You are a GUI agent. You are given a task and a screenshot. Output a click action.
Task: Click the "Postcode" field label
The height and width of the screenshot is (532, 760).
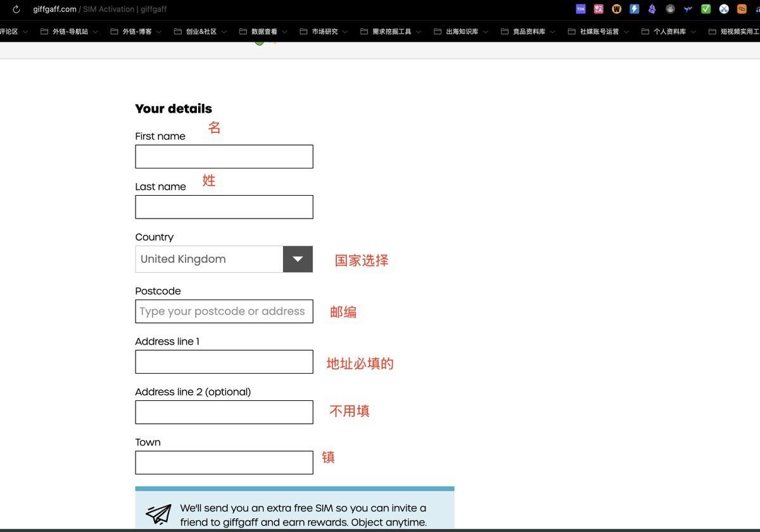point(158,291)
